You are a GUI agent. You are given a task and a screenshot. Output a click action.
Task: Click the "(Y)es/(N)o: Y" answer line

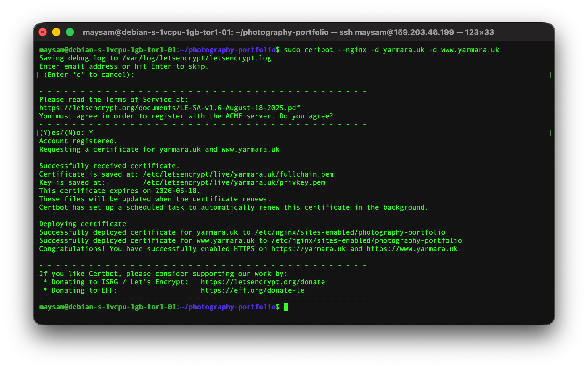(x=66, y=133)
